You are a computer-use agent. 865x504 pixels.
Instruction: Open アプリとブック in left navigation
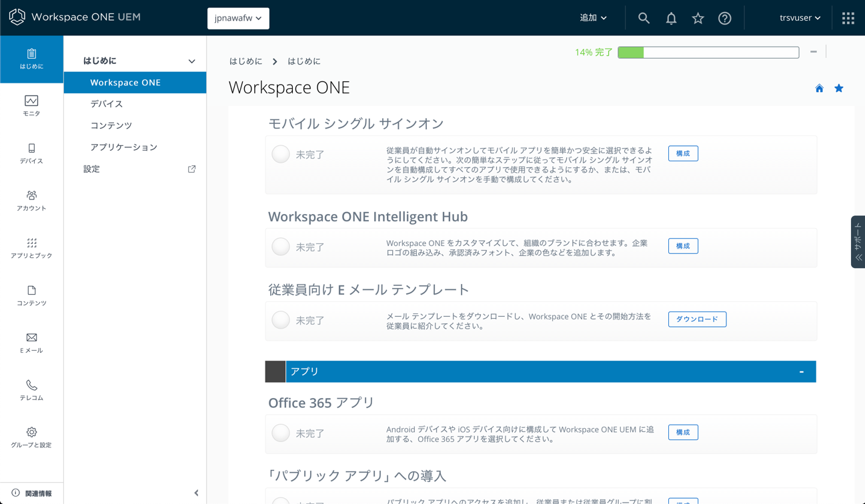coord(31,248)
